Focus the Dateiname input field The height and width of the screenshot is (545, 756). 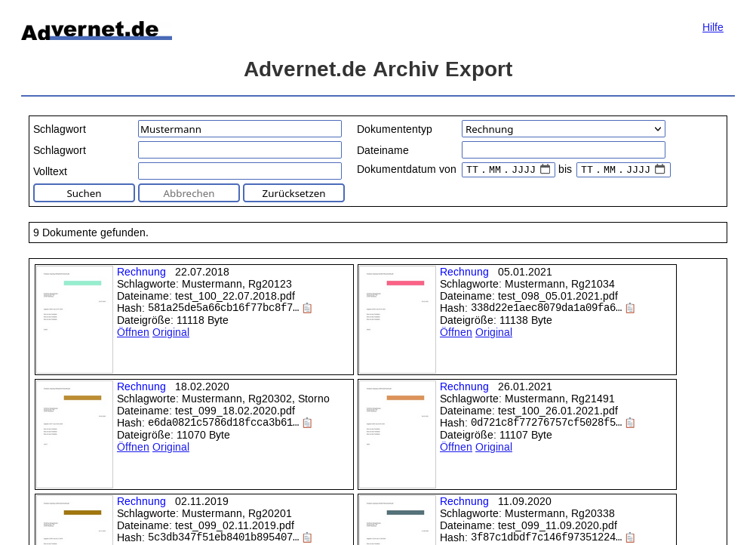(x=563, y=150)
